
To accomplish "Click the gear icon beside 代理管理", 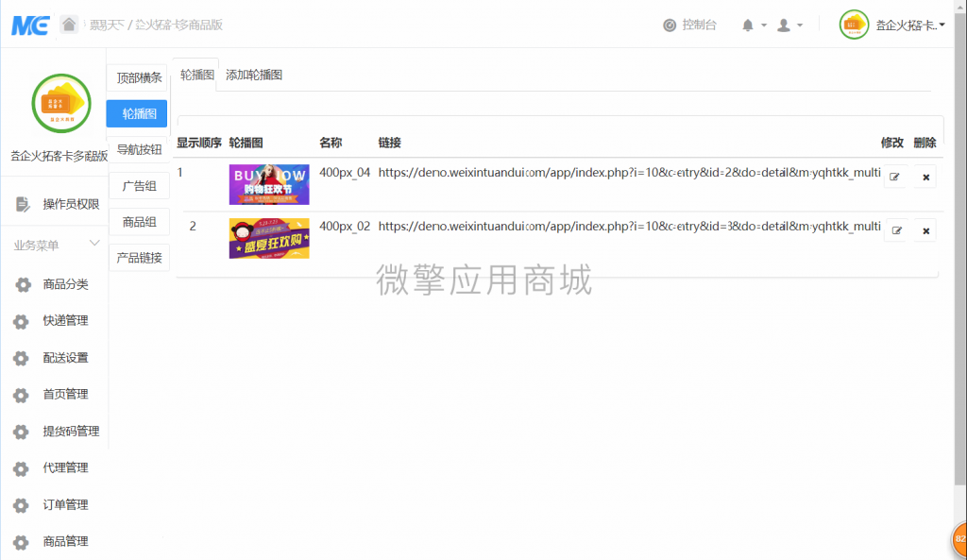I will click(21, 468).
